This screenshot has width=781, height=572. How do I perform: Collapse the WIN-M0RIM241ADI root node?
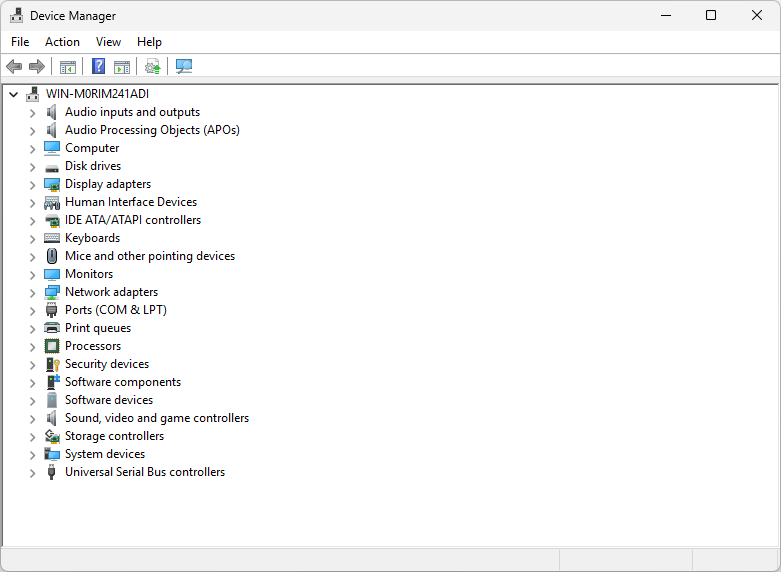coord(13,94)
